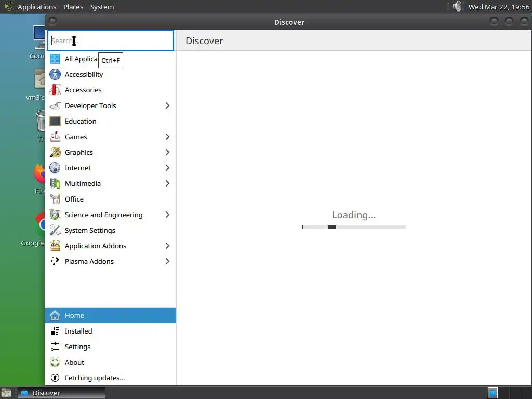This screenshot has height=399, width=532.
Task: Expand the Games subcategories chevron
Action: coord(167,137)
